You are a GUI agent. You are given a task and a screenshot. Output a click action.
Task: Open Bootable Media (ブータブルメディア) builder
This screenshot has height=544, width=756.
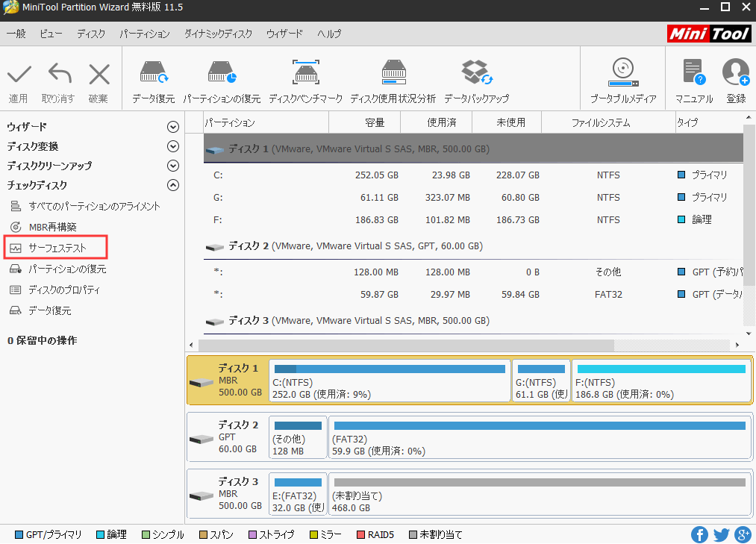pyautogui.click(x=623, y=72)
